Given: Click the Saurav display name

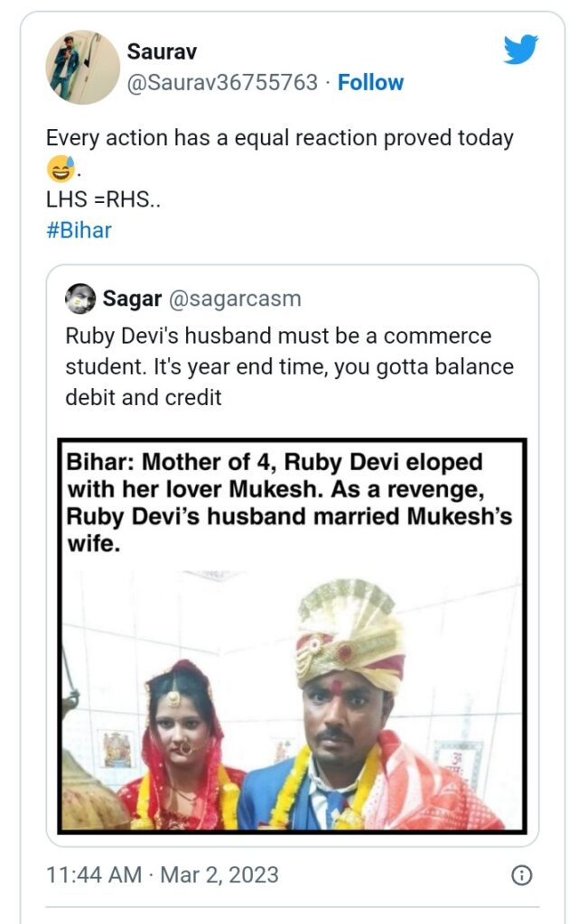Looking at the screenshot, I should point(162,51).
